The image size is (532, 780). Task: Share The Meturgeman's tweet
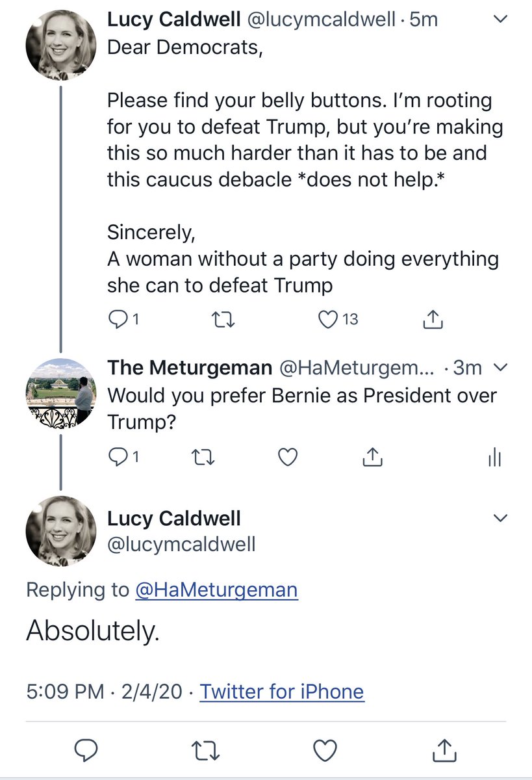(372, 458)
